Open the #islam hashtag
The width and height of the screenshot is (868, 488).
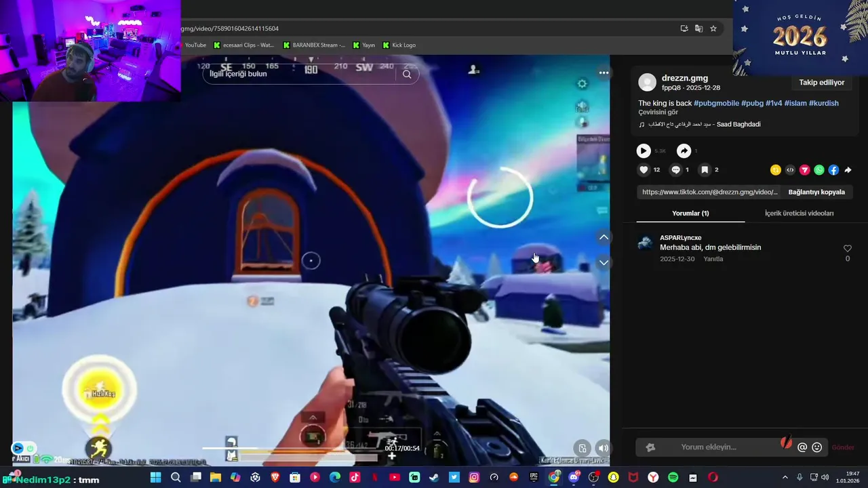pos(795,103)
